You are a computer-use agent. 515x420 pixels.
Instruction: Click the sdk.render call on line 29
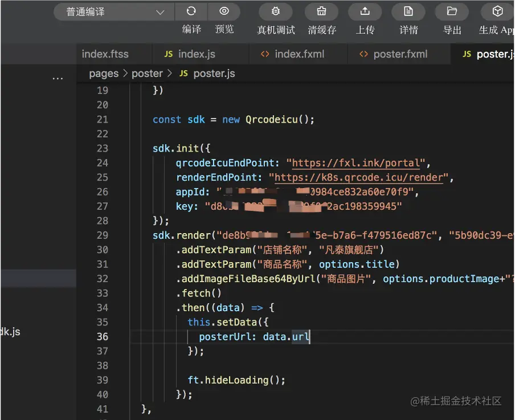tap(183, 235)
